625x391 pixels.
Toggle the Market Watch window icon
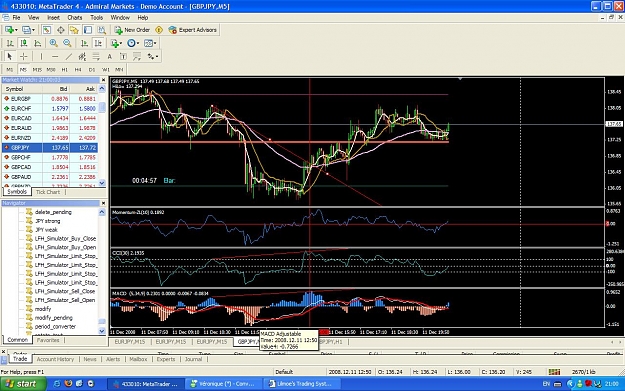(47, 30)
